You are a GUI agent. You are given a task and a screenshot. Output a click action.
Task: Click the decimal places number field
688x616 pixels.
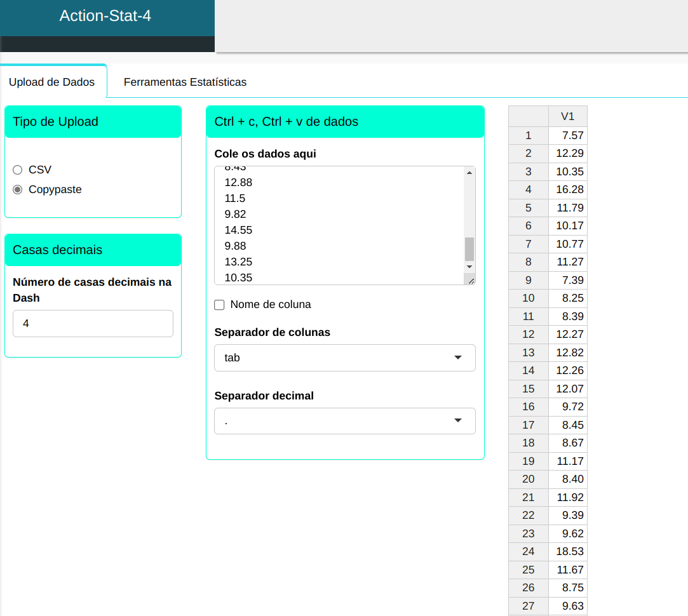93,324
